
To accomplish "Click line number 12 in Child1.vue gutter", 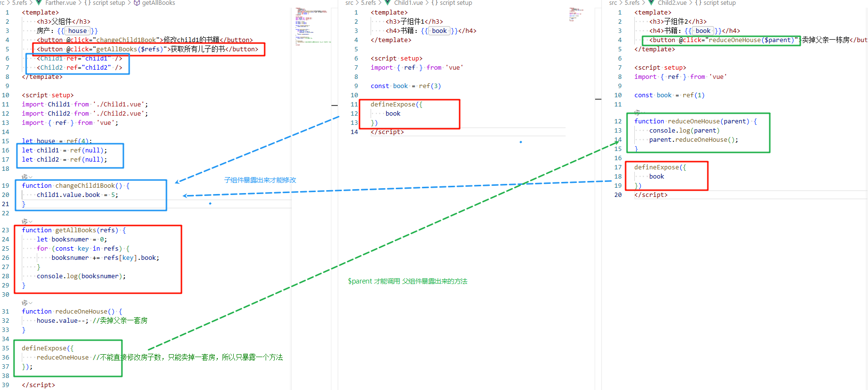I will click(354, 114).
